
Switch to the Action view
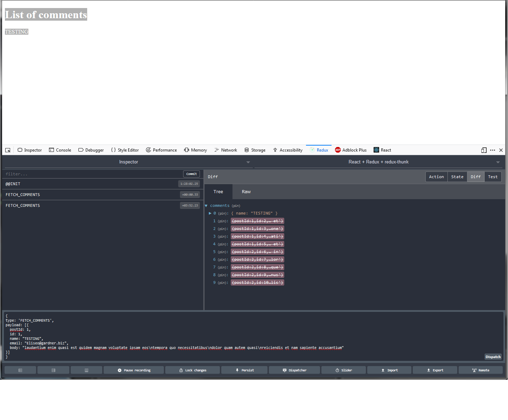pyautogui.click(x=436, y=177)
